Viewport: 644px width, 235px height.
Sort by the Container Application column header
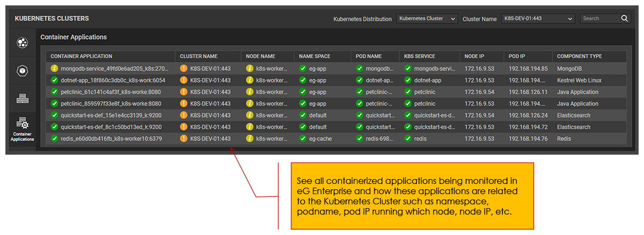(82, 56)
